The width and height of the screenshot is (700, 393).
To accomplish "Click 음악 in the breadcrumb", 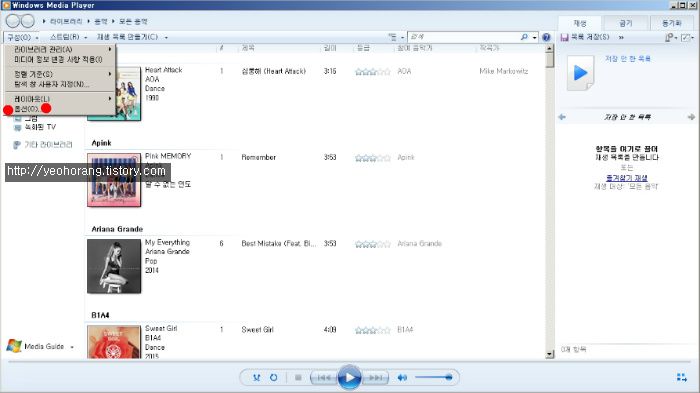I will click(101, 21).
